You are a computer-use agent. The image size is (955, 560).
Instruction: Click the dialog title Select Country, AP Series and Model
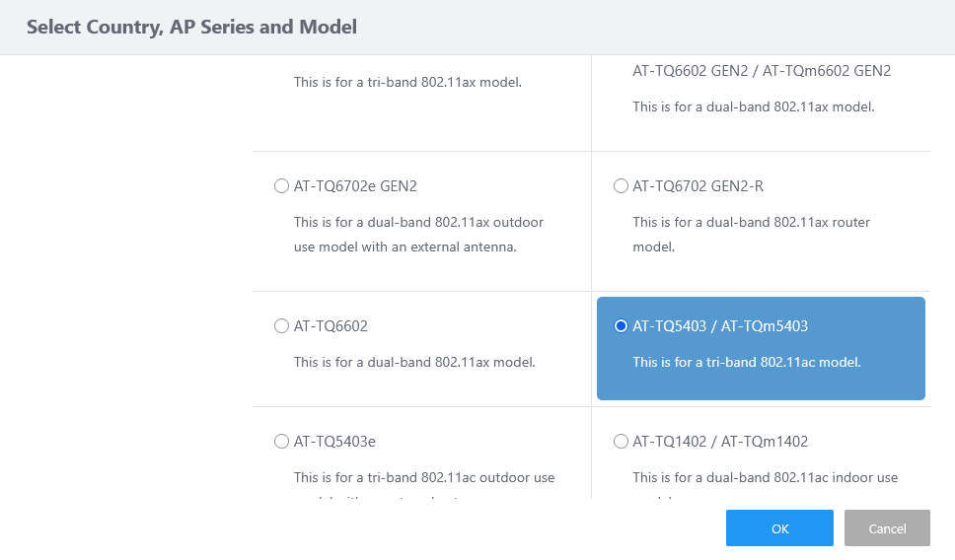click(x=191, y=28)
